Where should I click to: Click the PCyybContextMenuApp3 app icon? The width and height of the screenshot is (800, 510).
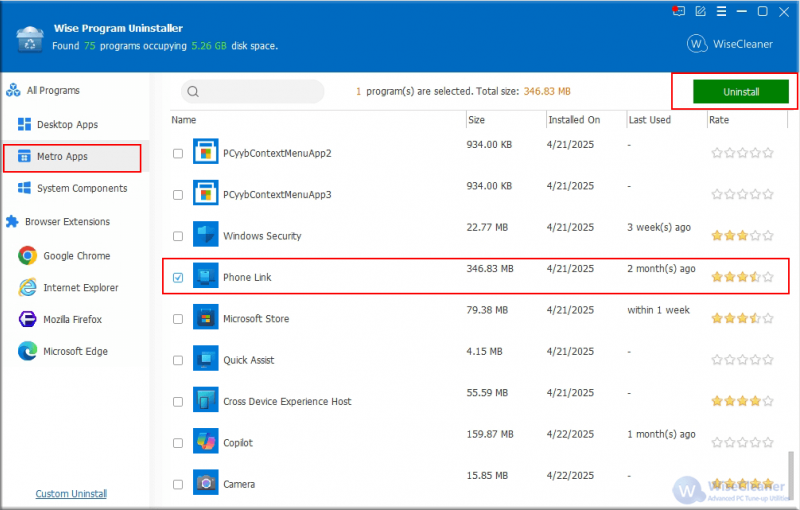tap(206, 193)
